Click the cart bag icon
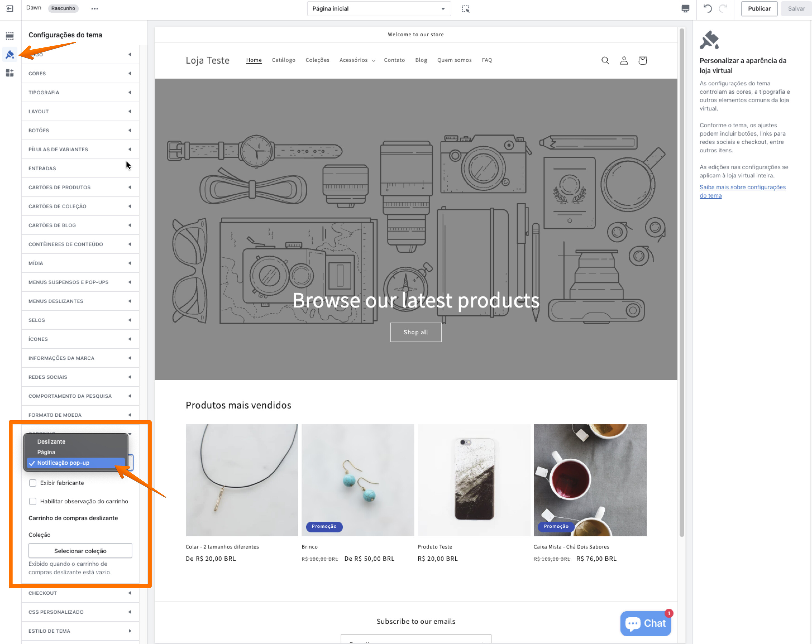Viewport: 812px width, 644px height. pyautogui.click(x=642, y=61)
